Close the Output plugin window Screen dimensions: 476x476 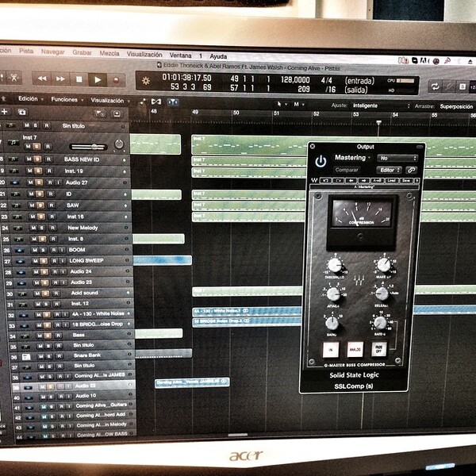[x=313, y=146]
